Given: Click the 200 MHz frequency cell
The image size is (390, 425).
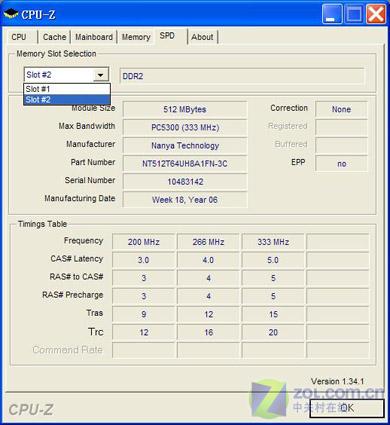Looking at the screenshot, I should click(x=144, y=242).
